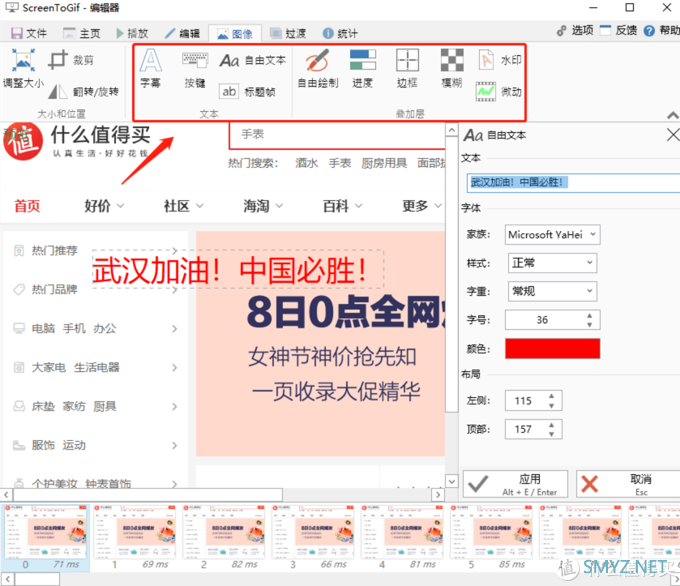The height and width of the screenshot is (586, 680).
Task: Open the 家族 font family dropdown
Action: (552, 235)
